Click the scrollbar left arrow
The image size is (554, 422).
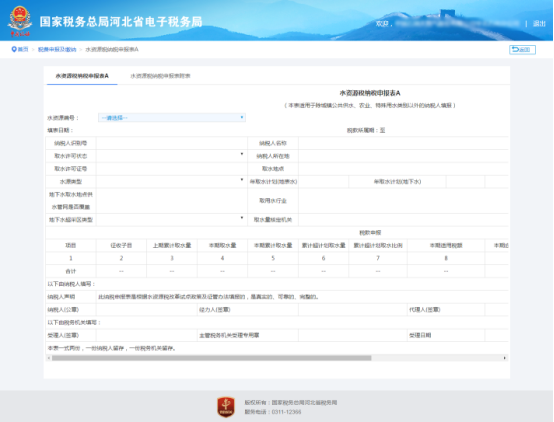pyautogui.click(x=48, y=358)
